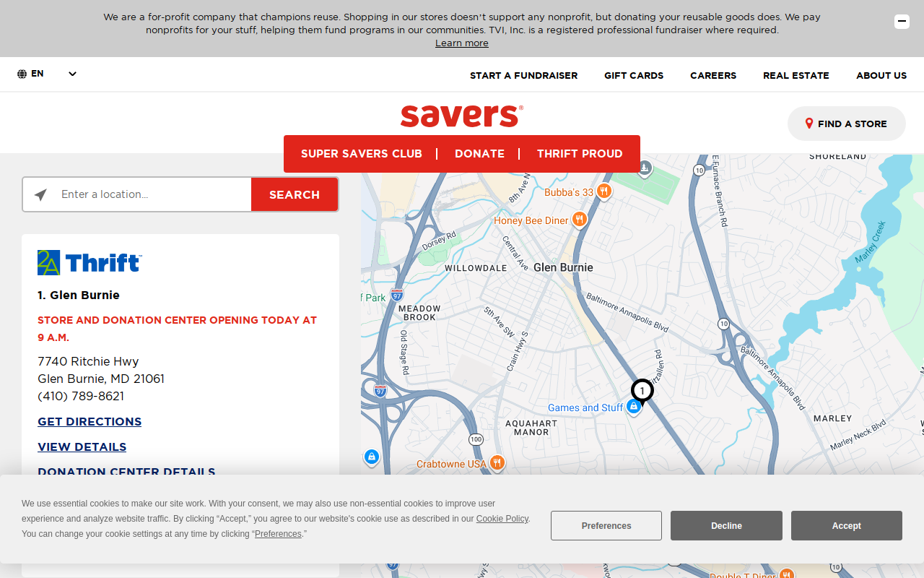
Task: Select map marker number 1
Action: tap(642, 392)
